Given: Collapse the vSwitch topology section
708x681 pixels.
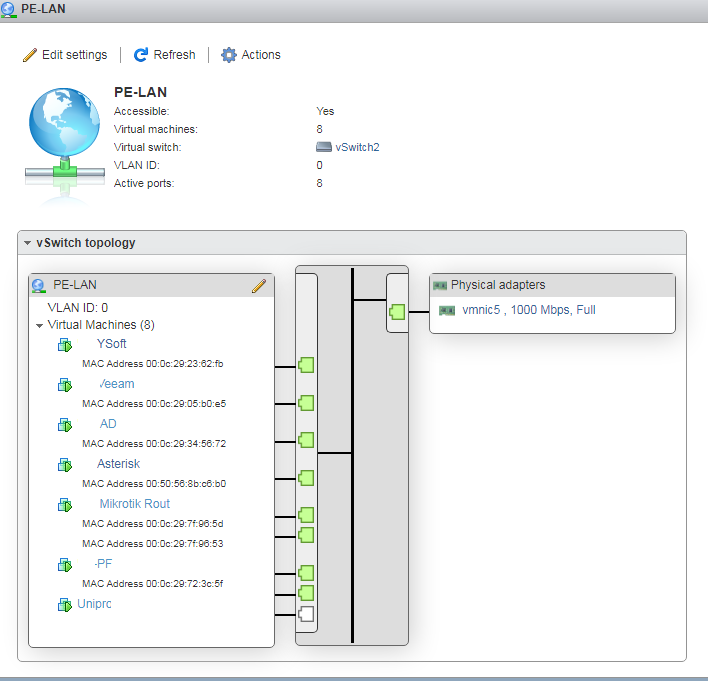Looking at the screenshot, I should pyautogui.click(x=27, y=243).
